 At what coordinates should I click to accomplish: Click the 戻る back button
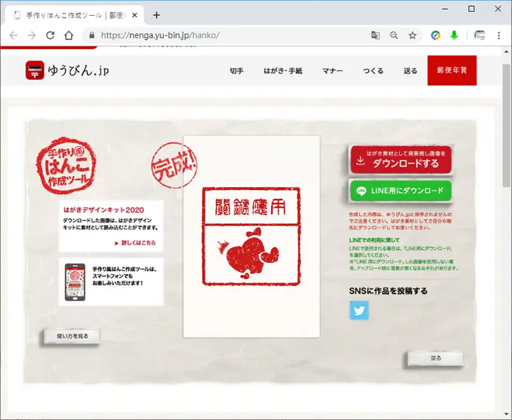click(436, 358)
